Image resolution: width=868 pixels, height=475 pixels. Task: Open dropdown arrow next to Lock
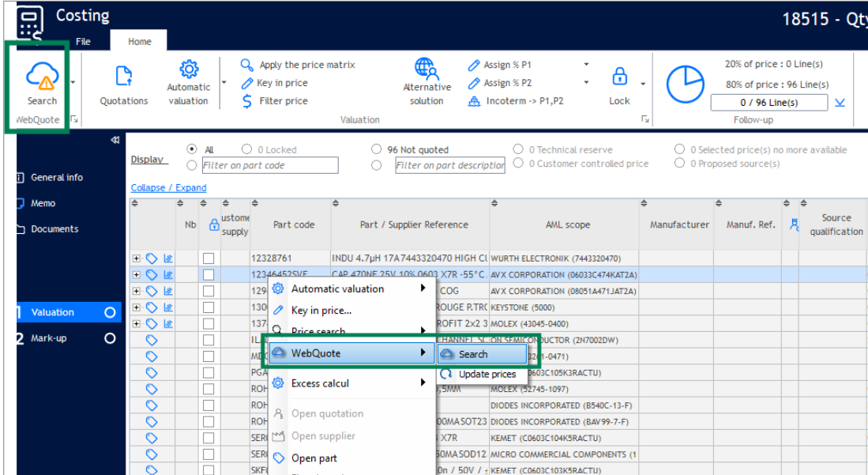(x=643, y=83)
